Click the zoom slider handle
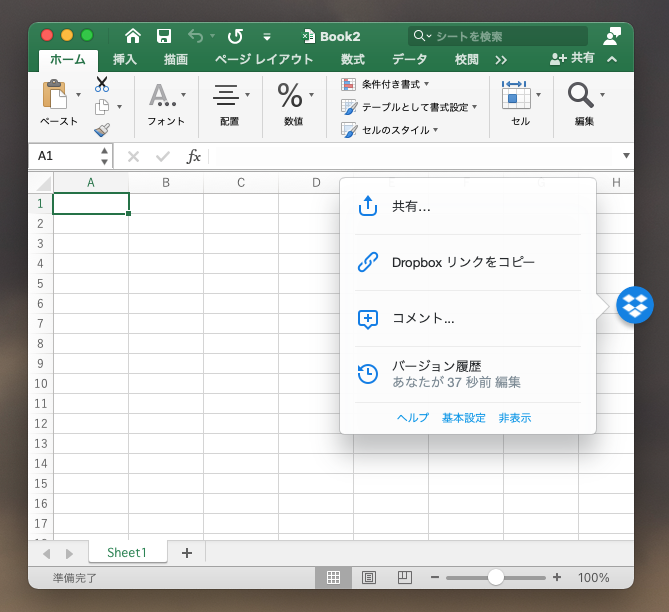 pyautogui.click(x=496, y=577)
